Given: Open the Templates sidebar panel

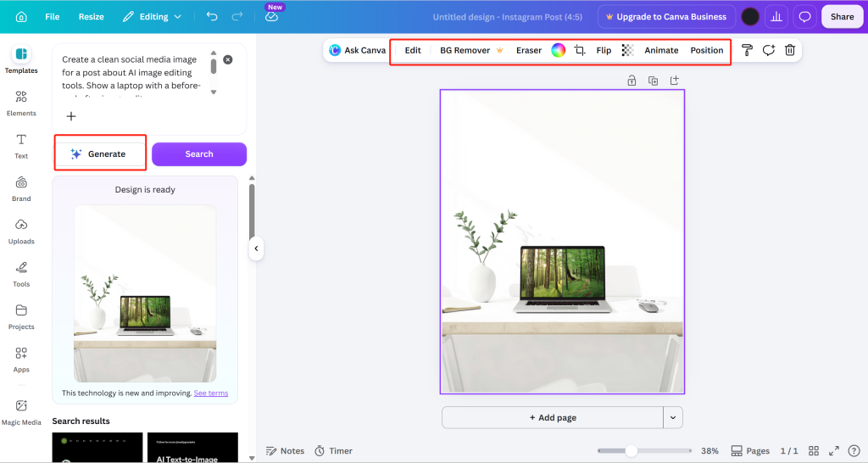Looking at the screenshot, I should click(x=21, y=60).
